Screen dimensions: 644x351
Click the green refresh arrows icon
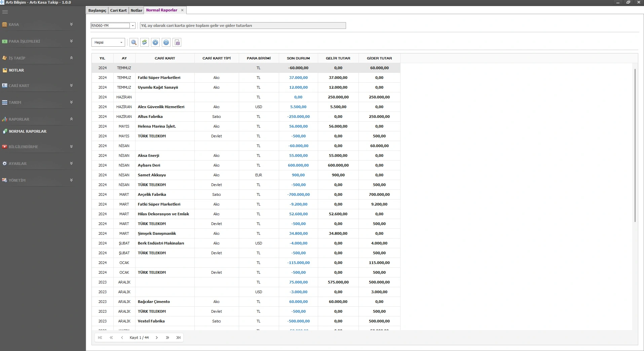click(145, 42)
